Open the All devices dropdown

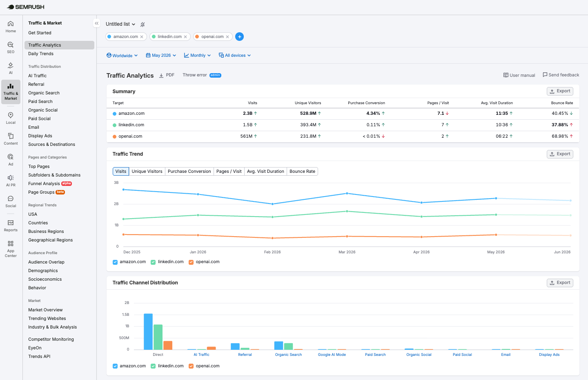coord(235,56)
